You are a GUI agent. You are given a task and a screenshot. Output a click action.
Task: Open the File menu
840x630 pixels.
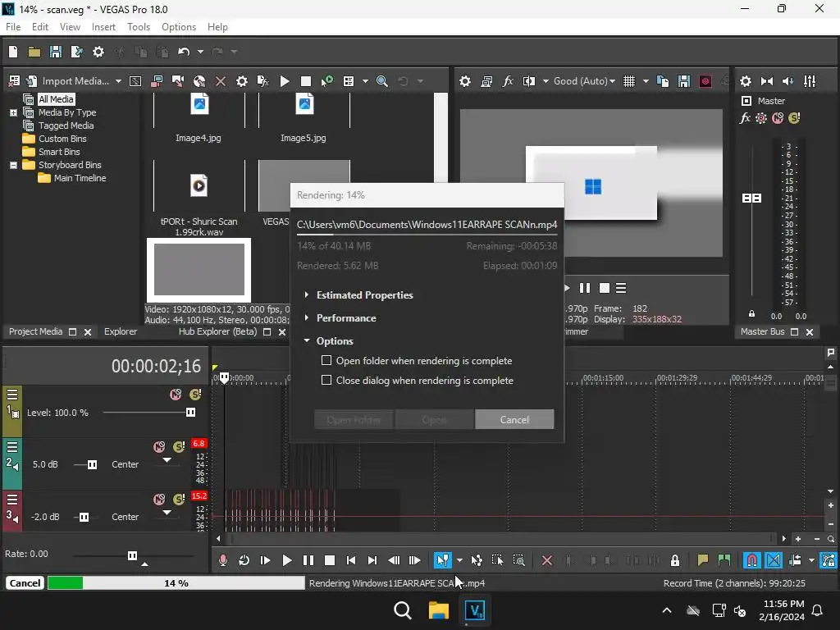click(x=13, y=27)
